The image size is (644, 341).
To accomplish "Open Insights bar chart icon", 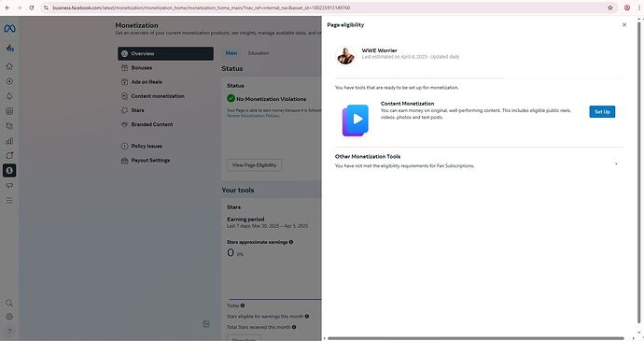I will pyautogui.click(x=9, y=141).
